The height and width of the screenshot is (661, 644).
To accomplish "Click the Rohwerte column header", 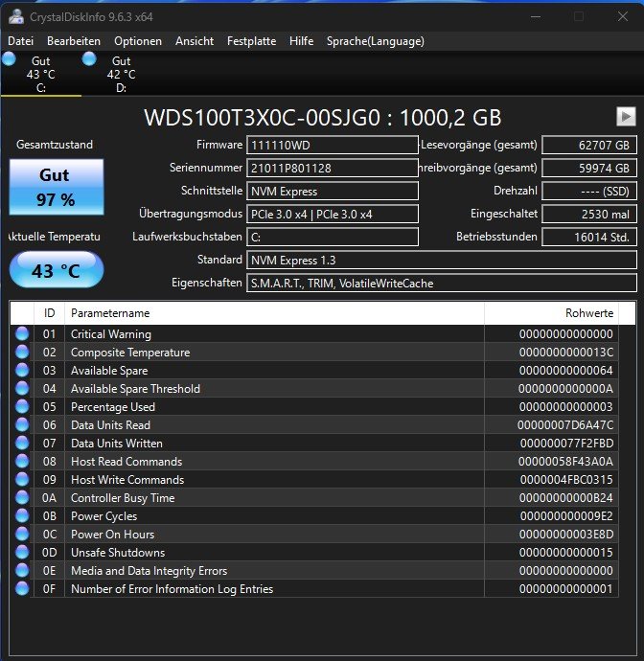I will tap(552, 313).
